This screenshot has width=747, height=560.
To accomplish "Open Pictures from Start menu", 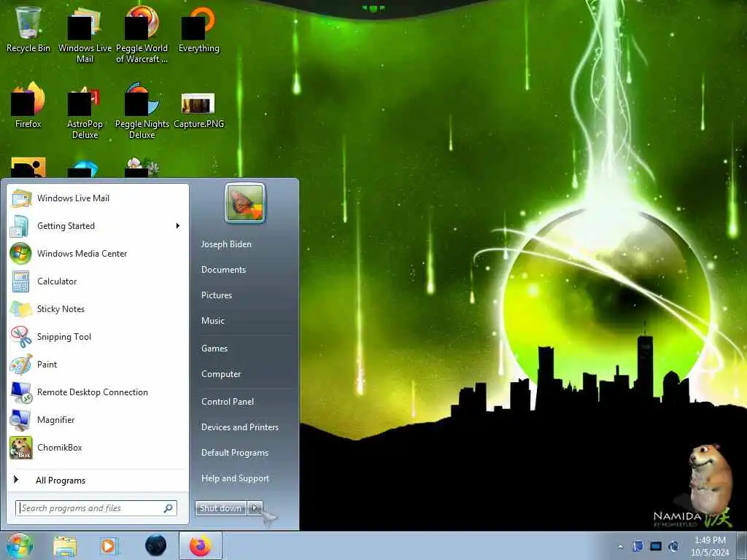I will pyautogui.click(x=217, y=295).
